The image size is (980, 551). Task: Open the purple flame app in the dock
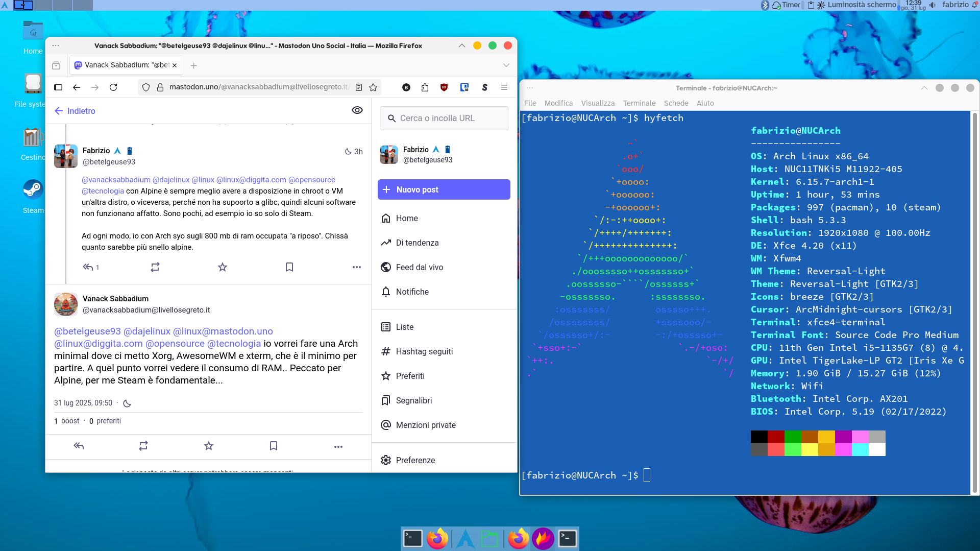[543, 539]
